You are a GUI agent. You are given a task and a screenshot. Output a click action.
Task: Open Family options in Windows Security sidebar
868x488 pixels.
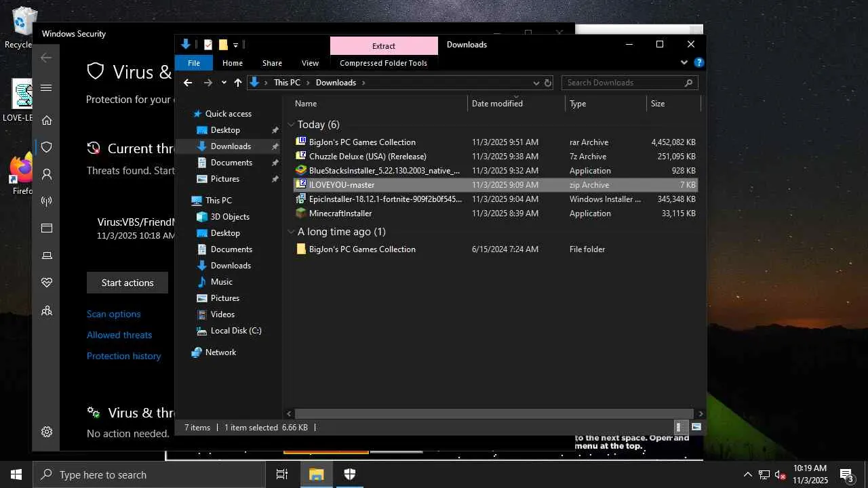[x=47, y=310]
